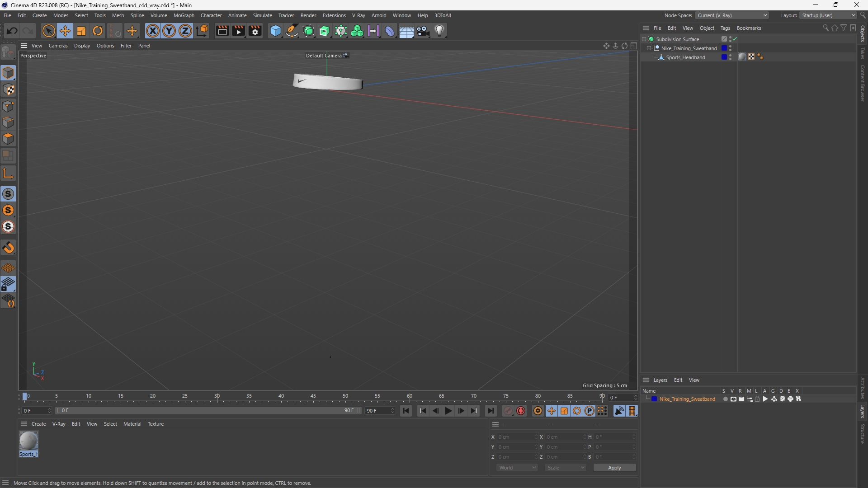Image resolution: width=868 pixels, height=488 pixels.
Task: Open the Simulate menu
Action: (262, 15)
